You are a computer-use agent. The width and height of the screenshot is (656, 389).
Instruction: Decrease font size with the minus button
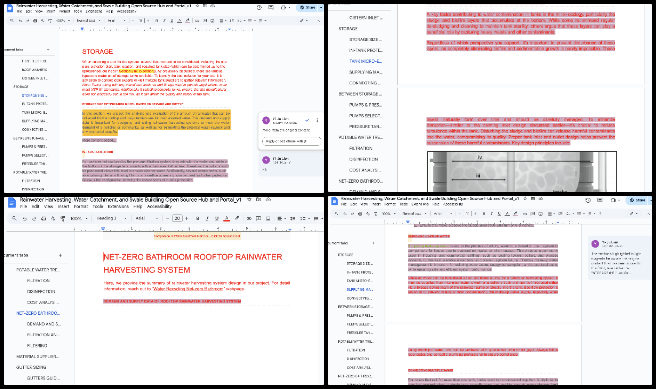(x=167, y=218)
